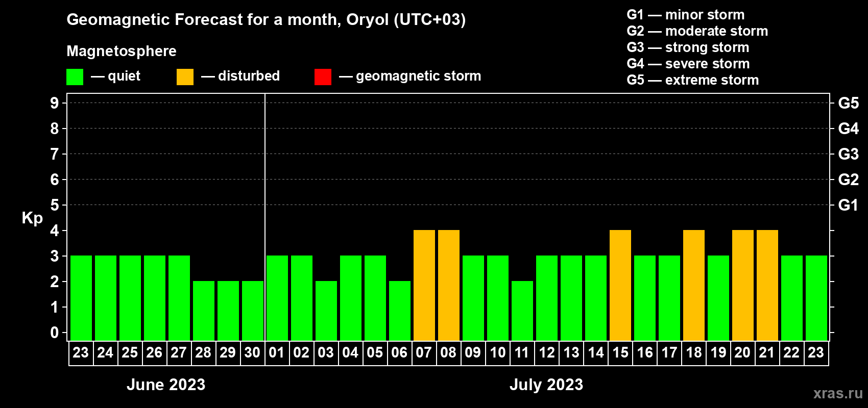Screen dimensions: 868x408
Task: Click the 'quiet' legend label
Action: click(x=124, y=76)
